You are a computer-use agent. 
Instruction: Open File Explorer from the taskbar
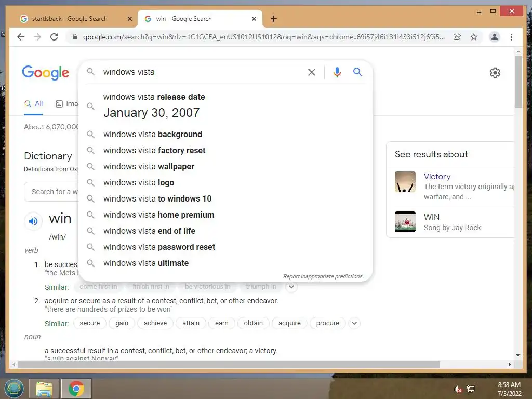pyautogui.click(x=44, y=389)
